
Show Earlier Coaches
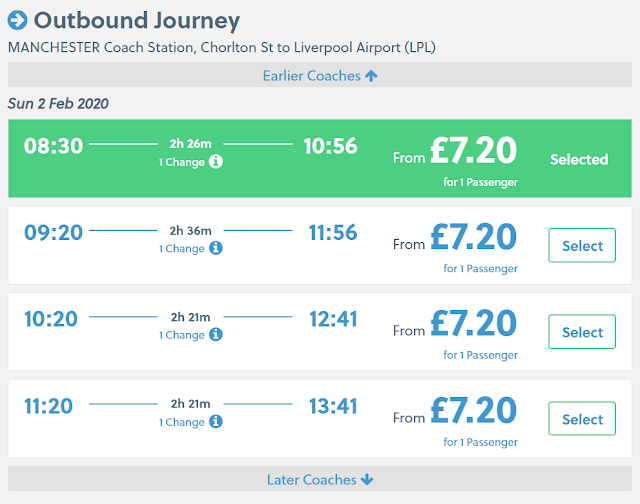coord(312,76)
